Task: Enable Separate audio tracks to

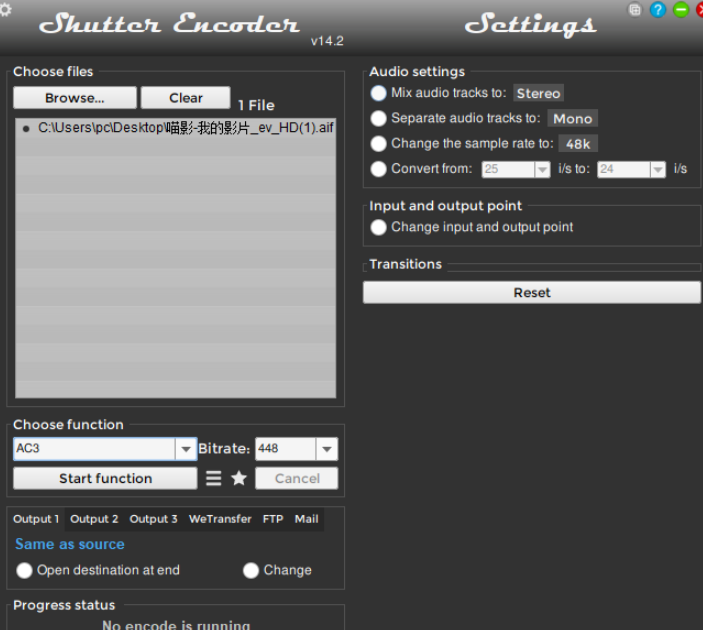Action: click(x=378, y=118)
